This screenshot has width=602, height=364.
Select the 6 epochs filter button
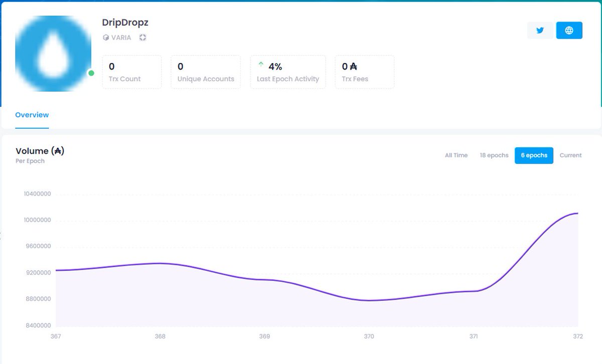point(534,155)
